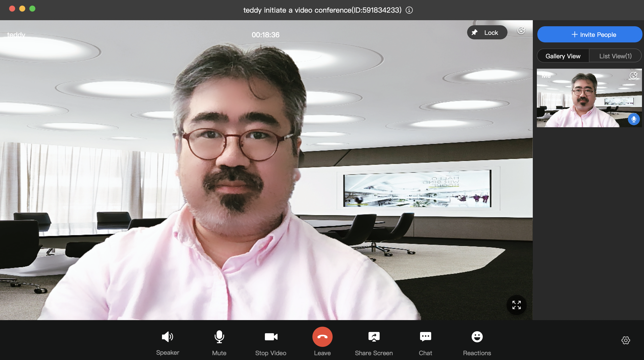
Task: Click the conference info icon in title
Action: coord(409,10)
